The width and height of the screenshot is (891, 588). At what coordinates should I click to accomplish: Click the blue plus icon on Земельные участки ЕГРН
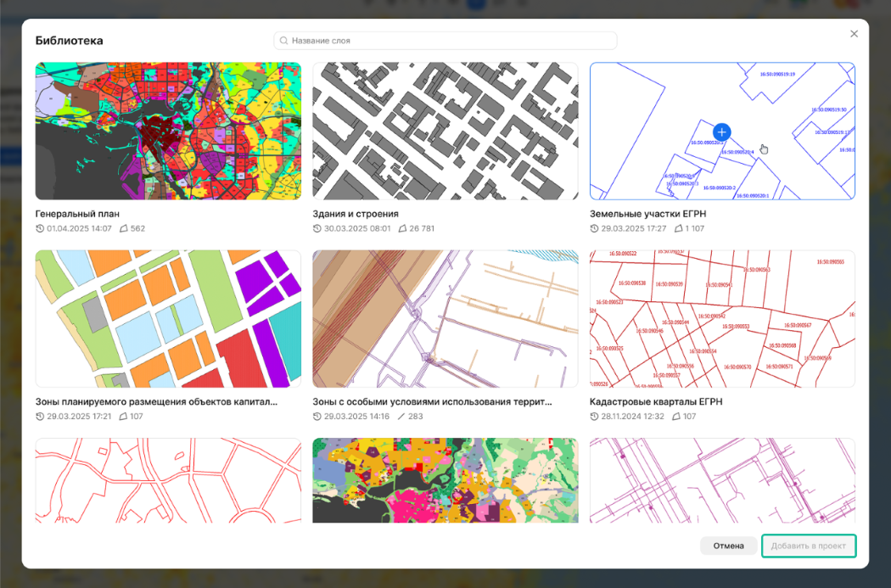(x=721, y=132)
